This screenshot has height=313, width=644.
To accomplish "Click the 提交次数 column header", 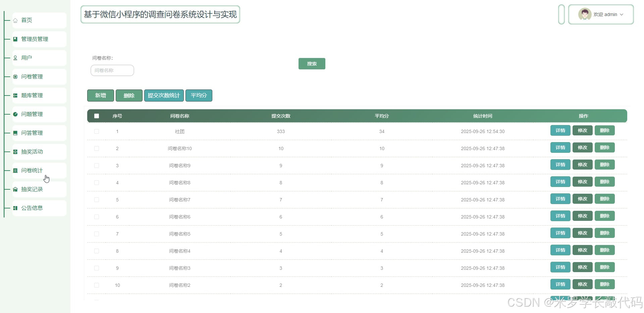I will pyautogui.click(x=281, y=116).
